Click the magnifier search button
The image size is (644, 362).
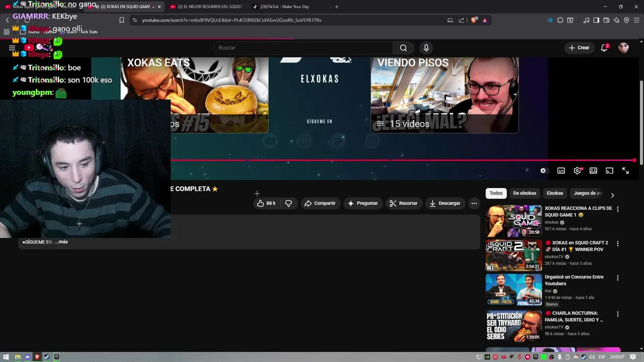(404, 48)
